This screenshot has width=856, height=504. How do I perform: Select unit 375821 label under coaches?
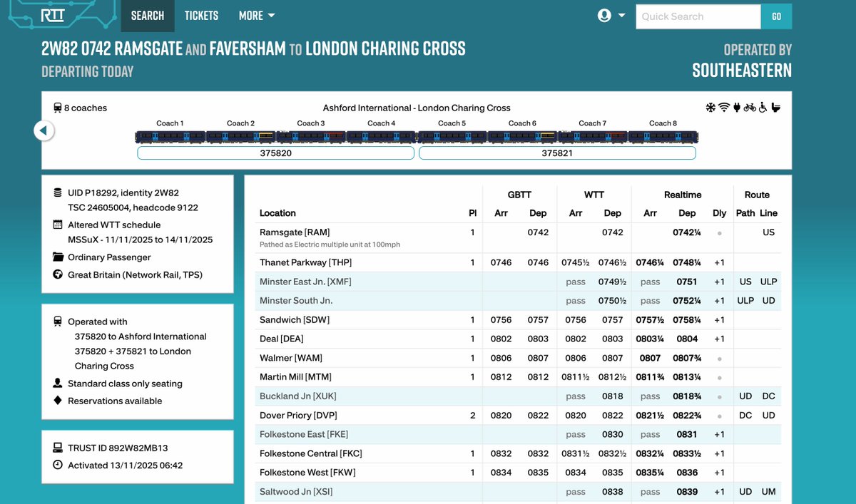[x=556, y=153]
